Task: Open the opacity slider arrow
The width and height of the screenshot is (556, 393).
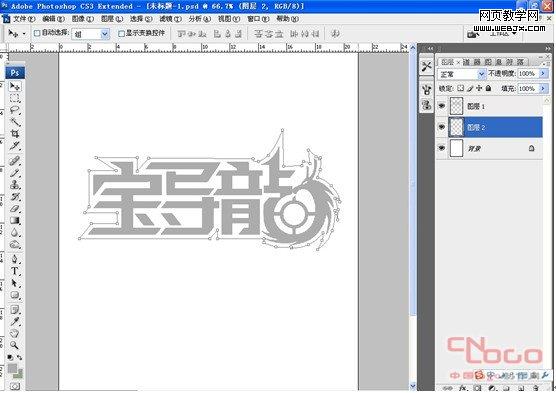Action: pos(543,74)
